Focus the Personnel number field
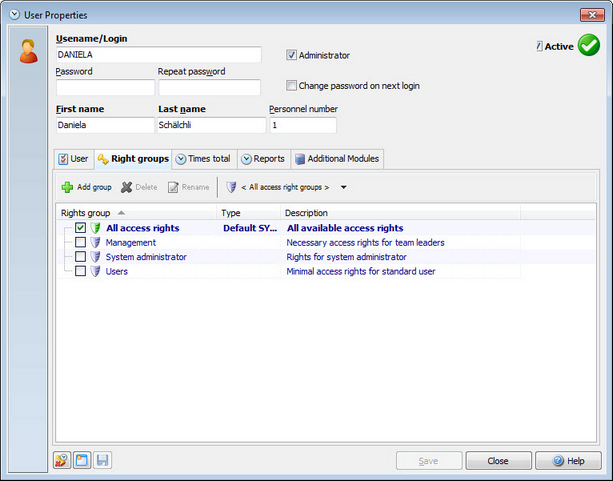 pyautogui.click(x=303, y=125)
